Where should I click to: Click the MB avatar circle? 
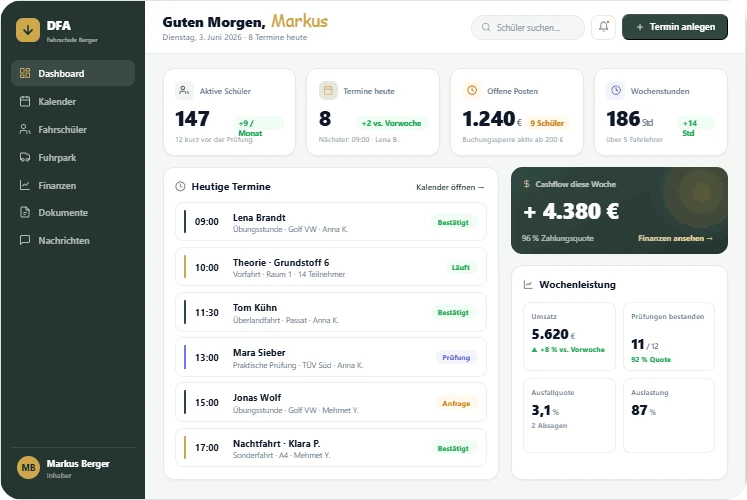(x=28, y=468)
